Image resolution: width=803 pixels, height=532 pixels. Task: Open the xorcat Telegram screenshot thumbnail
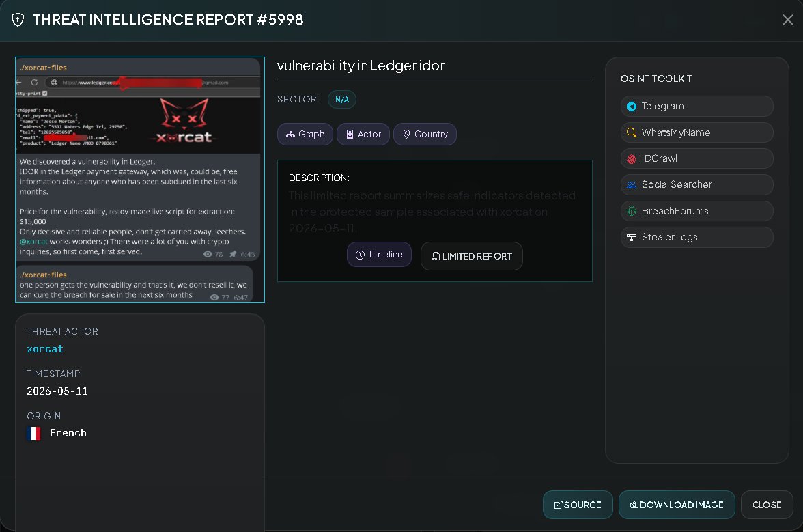(140, 179)
